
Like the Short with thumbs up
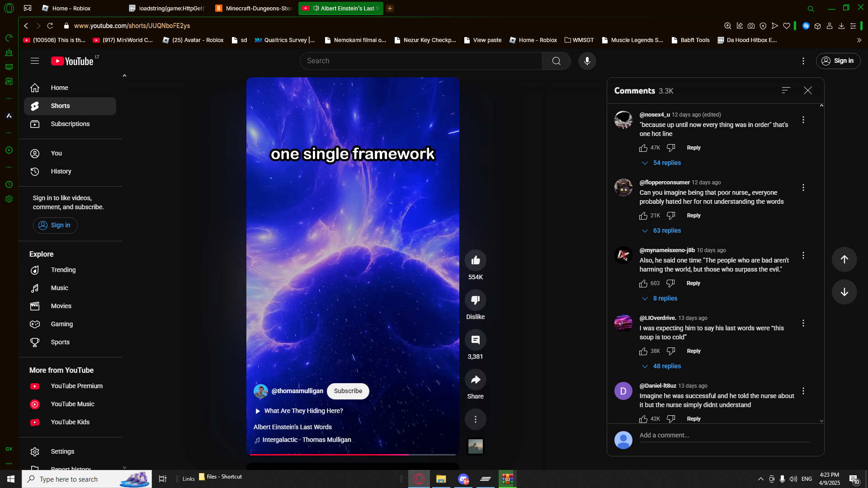(476, 260)
